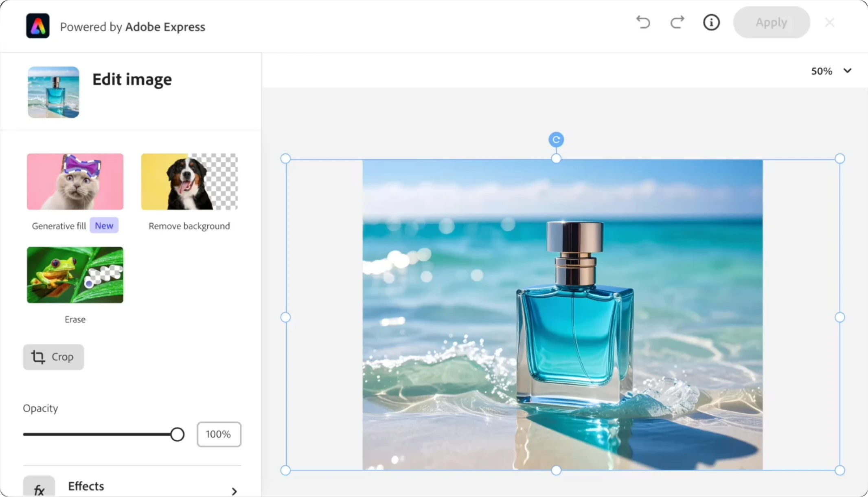The height and width of the screenshot is (497, 868).
Task: Click the perfume bottle in the canvas image
Action: pyautogui.click(x=575, y=314)
